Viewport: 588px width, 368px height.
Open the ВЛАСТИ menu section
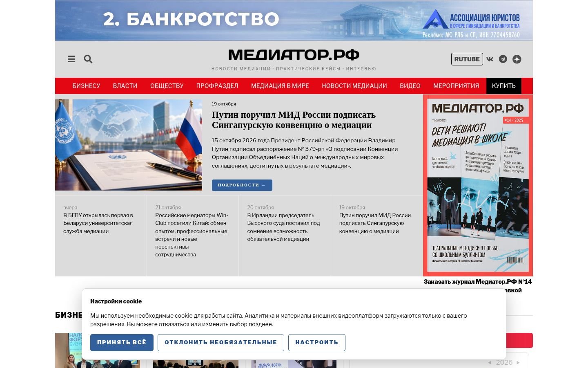point(125,86)
